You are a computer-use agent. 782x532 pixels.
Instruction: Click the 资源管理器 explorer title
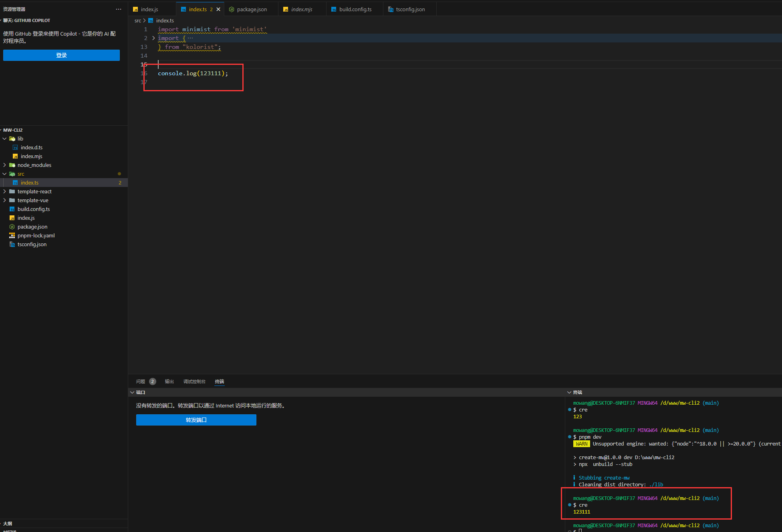click(x=14, y=9)
